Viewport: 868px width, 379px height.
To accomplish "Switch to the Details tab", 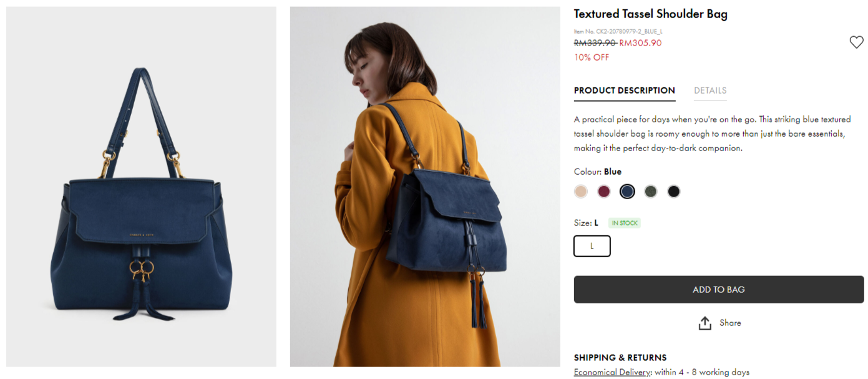I will pyautogui.click(x=710, y=91).
